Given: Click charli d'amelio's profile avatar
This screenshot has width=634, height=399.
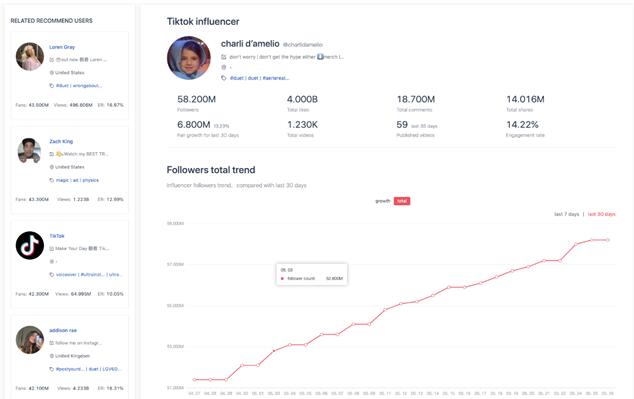Looking at the screenshot, I should [189, 58].
